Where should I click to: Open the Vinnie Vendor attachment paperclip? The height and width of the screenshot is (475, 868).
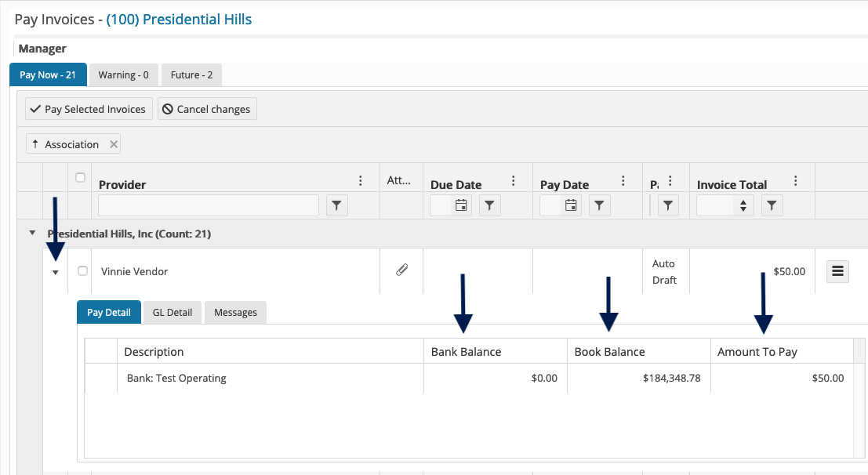click(402, 270)
